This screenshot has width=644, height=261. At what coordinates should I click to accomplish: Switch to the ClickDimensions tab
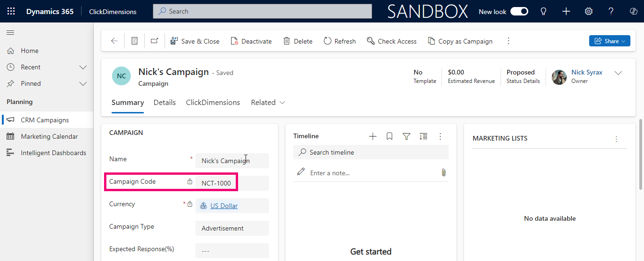213,103
